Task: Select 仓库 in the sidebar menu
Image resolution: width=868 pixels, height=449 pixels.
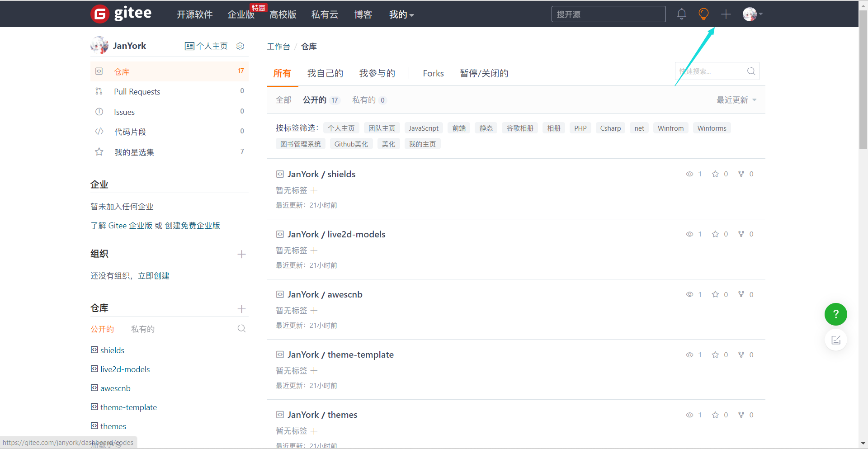Action: coord(170,71)
